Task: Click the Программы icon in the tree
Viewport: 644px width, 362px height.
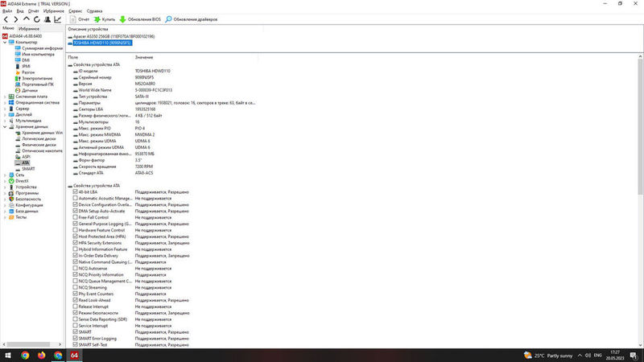Action: coord(11,193)
